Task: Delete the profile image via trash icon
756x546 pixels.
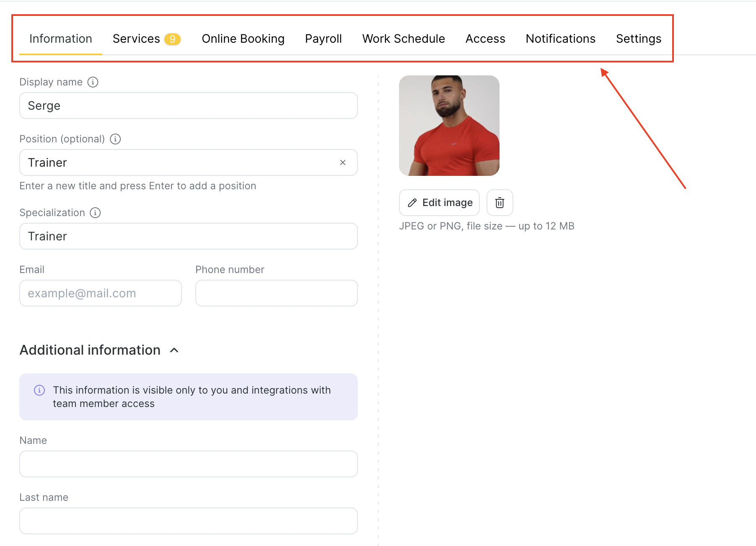Action: (x=500, y=203)
